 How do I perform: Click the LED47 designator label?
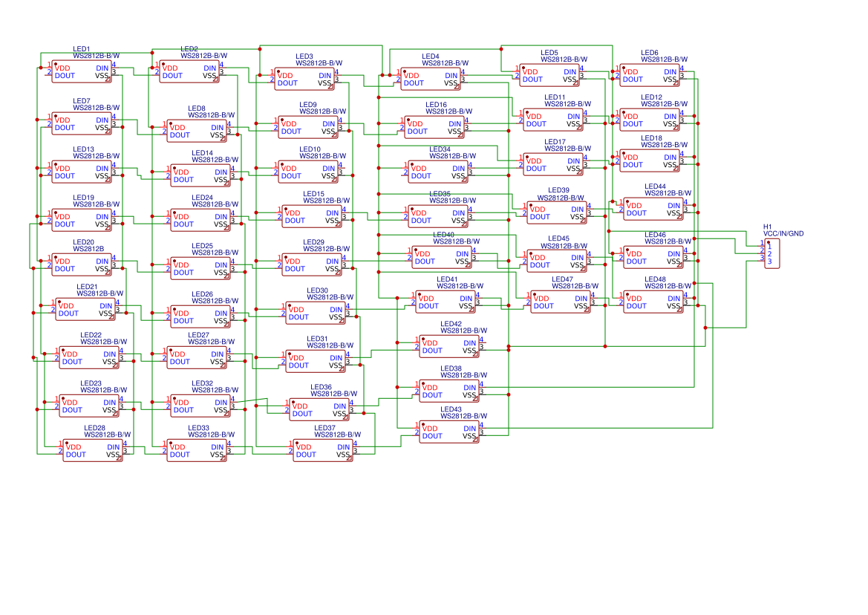(x=562, y=279)
